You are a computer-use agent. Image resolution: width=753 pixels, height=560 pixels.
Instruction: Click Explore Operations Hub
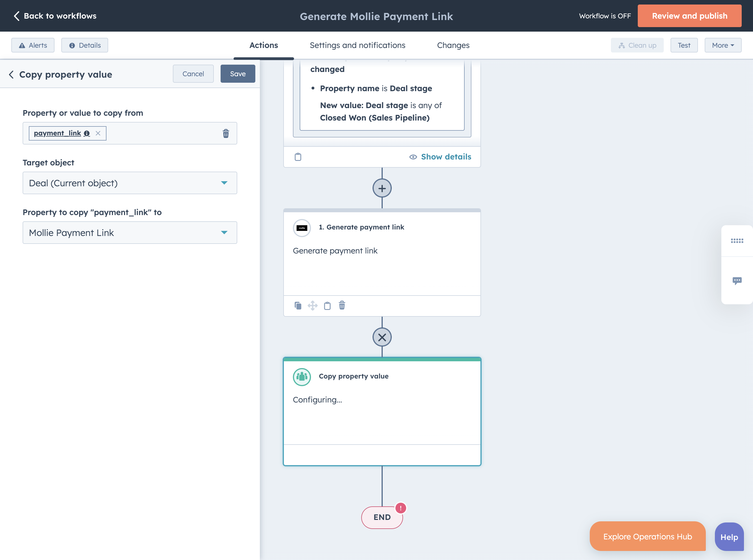point(648,536)
